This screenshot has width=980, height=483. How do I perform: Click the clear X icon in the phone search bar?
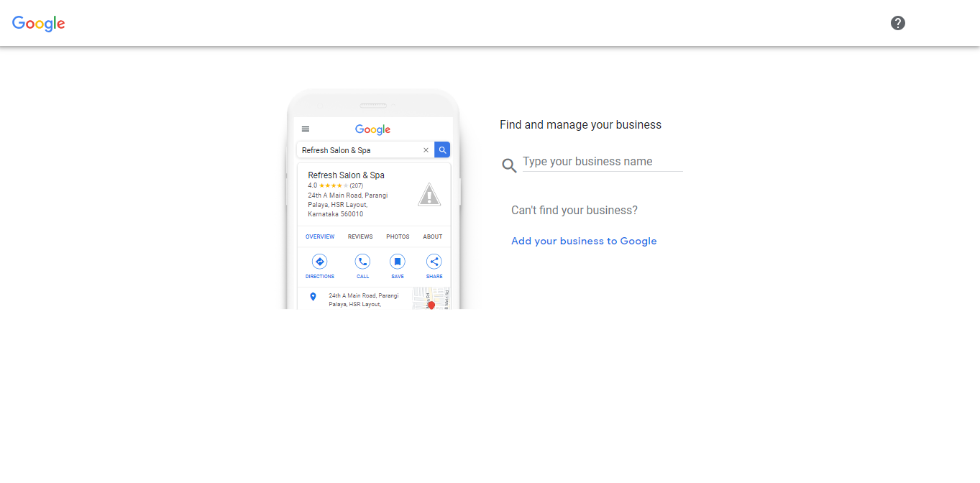tap(426, 150)
